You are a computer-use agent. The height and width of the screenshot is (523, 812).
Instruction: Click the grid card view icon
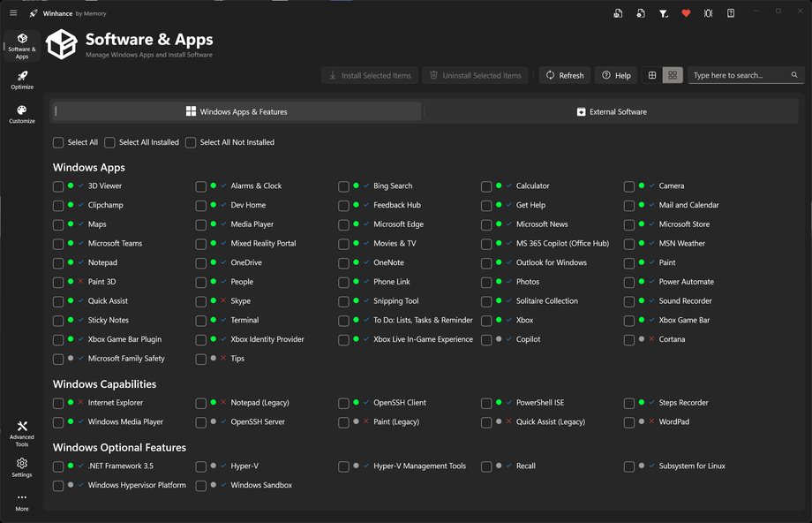pos(673,75)
